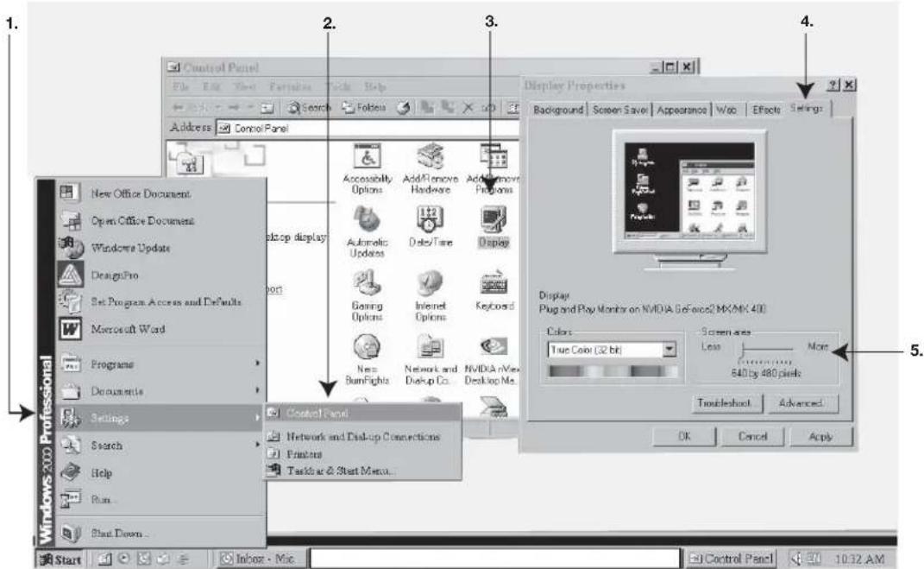Open the Automatic Updates icon
Viewport: 924px width, 569px height.
coord(368,231)
